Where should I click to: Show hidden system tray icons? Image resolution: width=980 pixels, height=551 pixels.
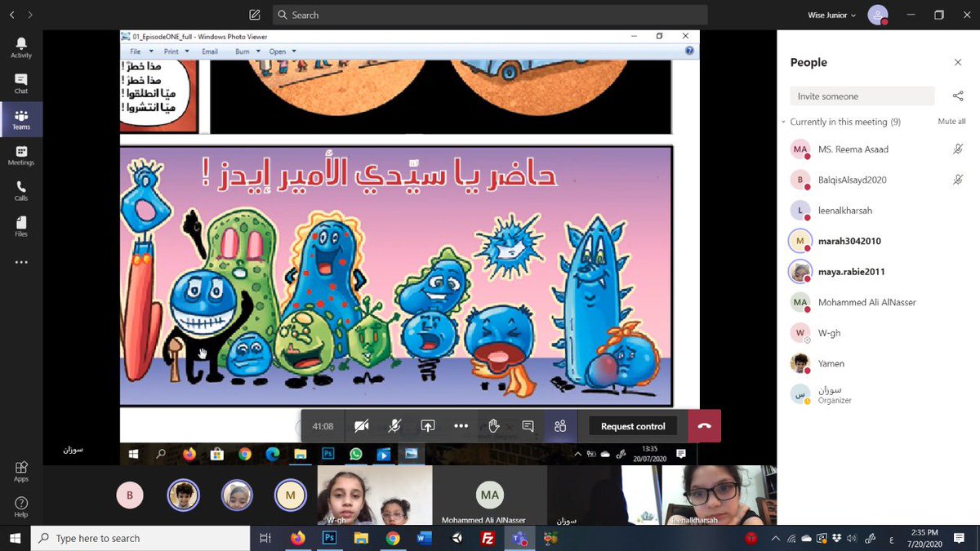point(775,538)
